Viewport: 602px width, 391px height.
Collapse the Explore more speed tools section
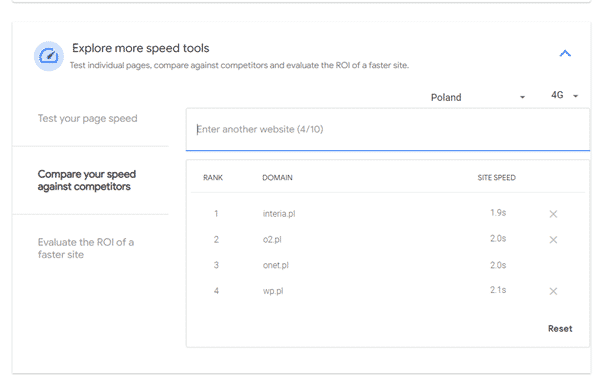pyautogui.click(x=565, y=53)
